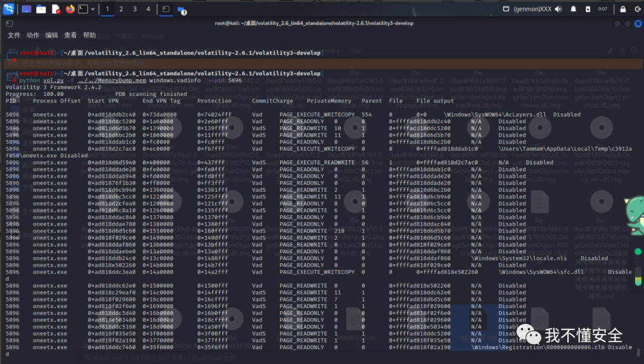The width and height of the screenshot is (644, 364).
Task: Select the terminal window taskbar button
Action: pos(166,8)
